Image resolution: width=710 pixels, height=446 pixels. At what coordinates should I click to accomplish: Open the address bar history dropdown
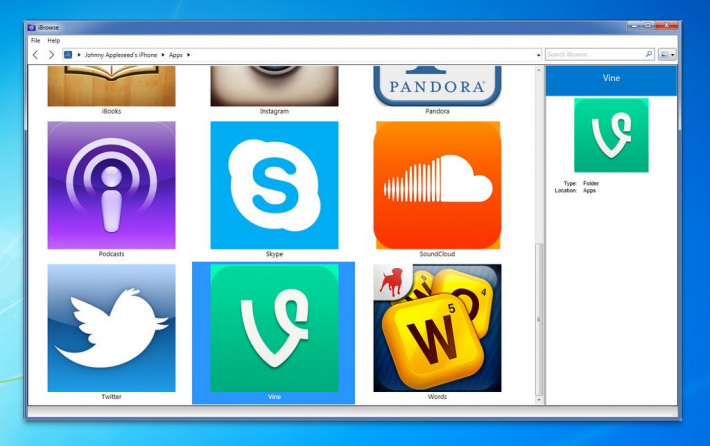[538, 55]
